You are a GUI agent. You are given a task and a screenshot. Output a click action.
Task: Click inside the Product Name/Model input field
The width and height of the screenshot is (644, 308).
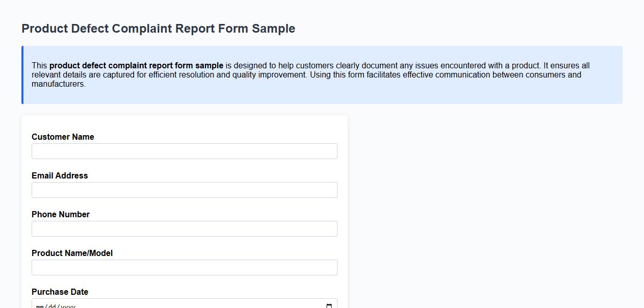tap(185, 267)
